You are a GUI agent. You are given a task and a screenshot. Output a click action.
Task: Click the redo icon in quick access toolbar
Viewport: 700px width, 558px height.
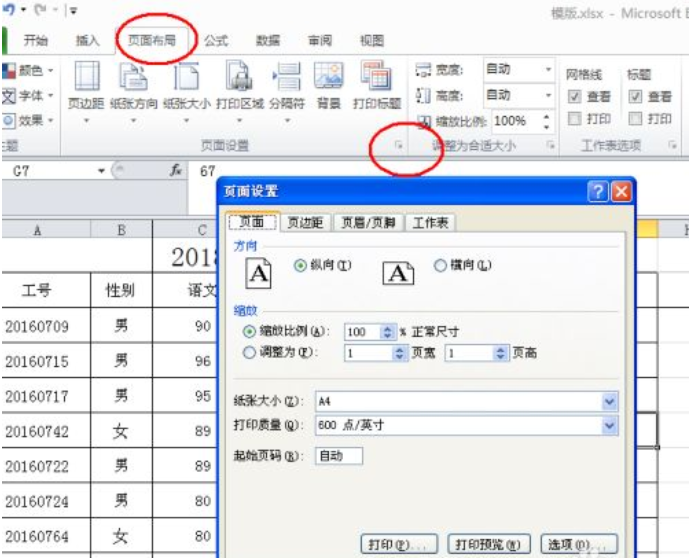pos(41,9)
